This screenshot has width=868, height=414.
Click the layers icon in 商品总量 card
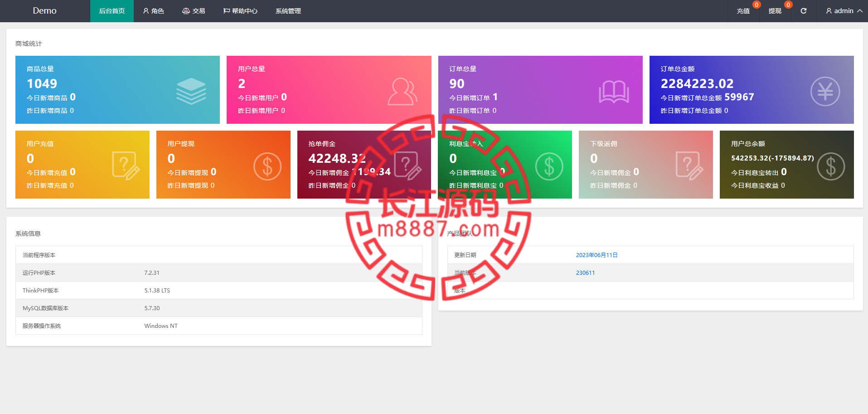191,91
